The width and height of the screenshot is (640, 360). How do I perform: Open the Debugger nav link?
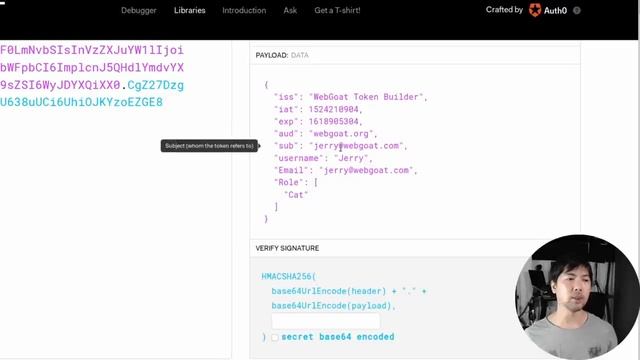click(x=139, y=11)
